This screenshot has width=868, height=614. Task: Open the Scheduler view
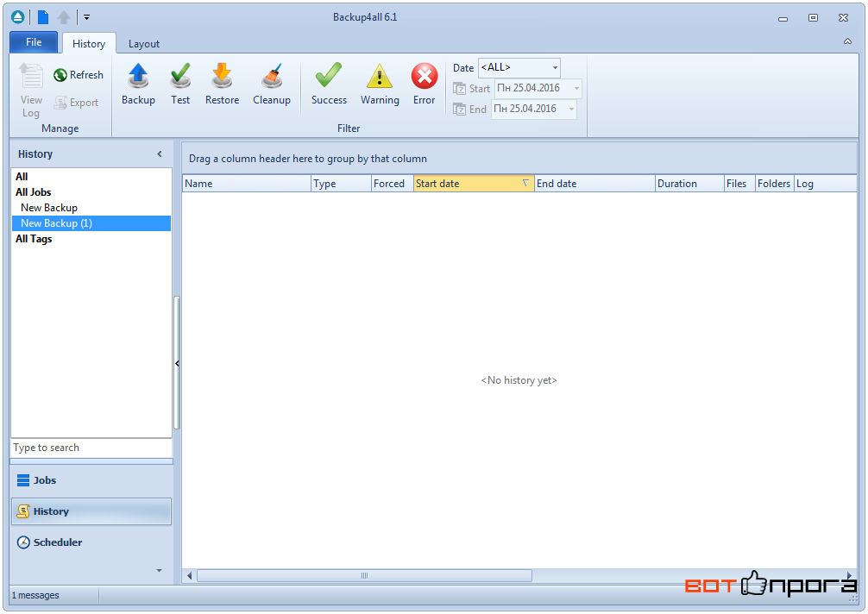click(91, 542)
